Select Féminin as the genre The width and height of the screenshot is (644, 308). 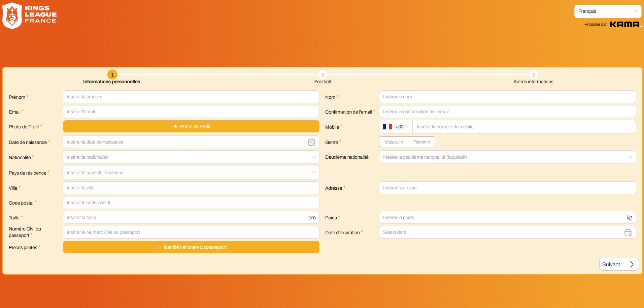[x=421, y=142]
